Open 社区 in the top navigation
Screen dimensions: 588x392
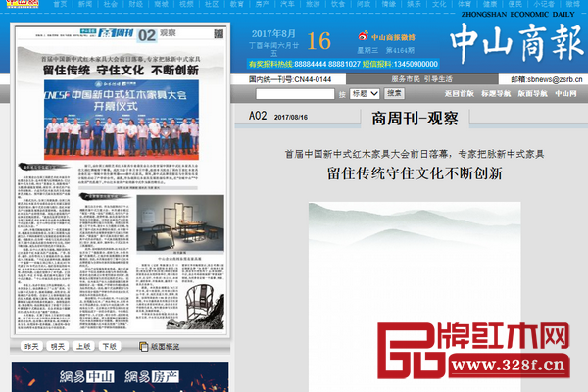tap(212, 4)
